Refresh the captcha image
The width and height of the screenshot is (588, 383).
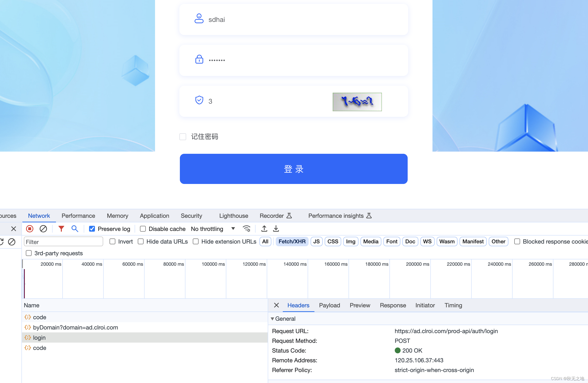pos(357,102)
